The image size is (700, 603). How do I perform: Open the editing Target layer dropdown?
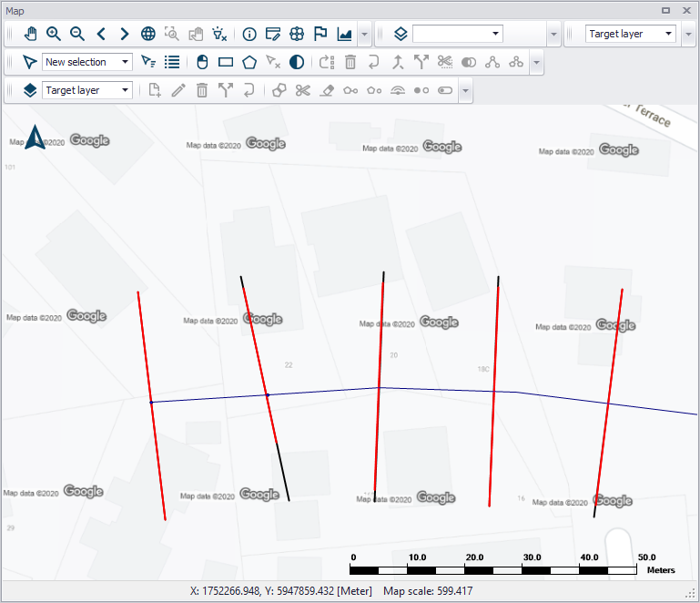click(87, 90)
